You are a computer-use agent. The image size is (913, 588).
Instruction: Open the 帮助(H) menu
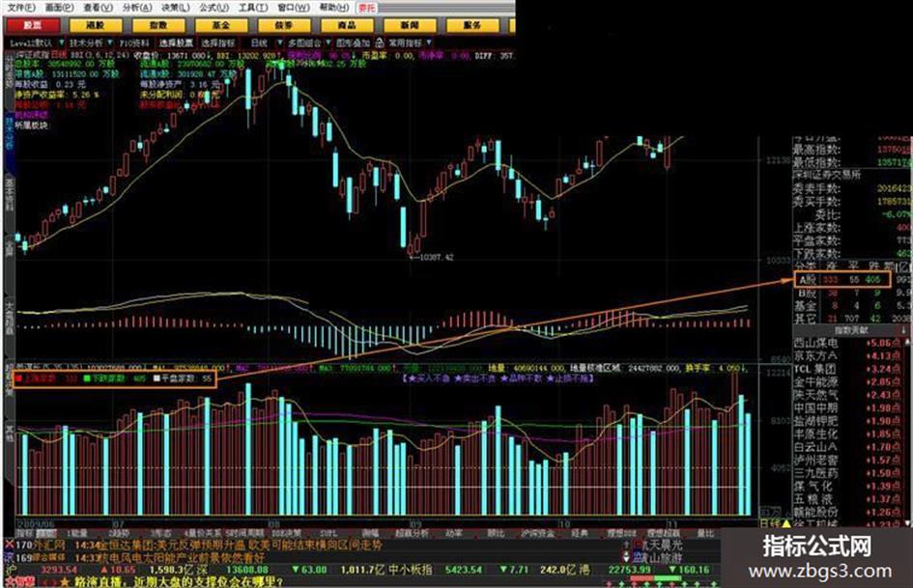333,8
